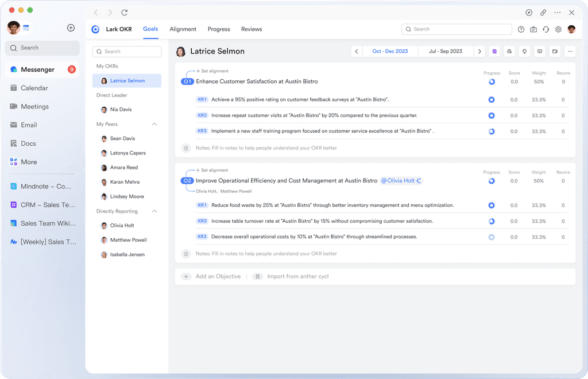Click 'Reduce food waste by 25%' key result text
Image resolution: width=588 pixels, height=379 pixels.
tap(332, 205)
